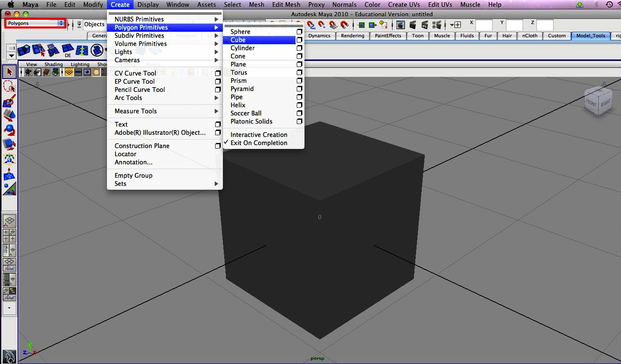This screenshot has height=364, width=621.
Task: Enable Interactive Creation in the primitives menu
Action: tap(259, 134)
